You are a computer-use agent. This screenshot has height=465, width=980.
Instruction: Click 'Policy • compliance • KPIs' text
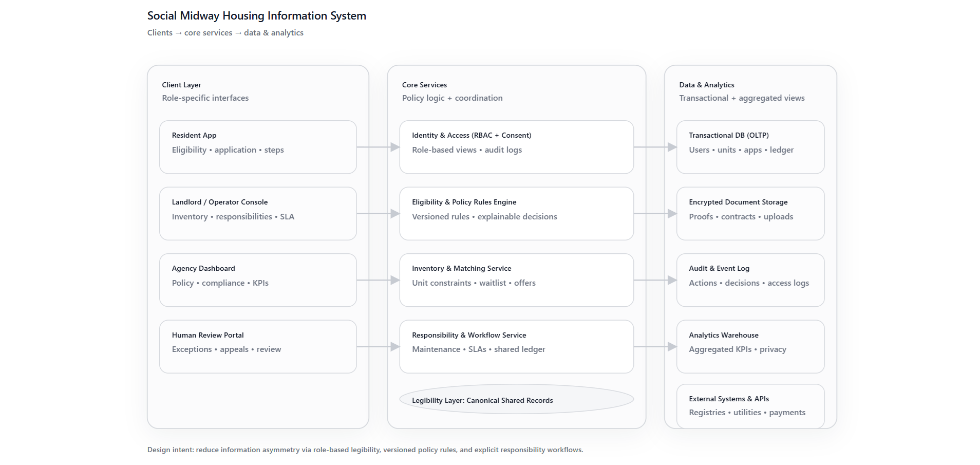(220, 283)
